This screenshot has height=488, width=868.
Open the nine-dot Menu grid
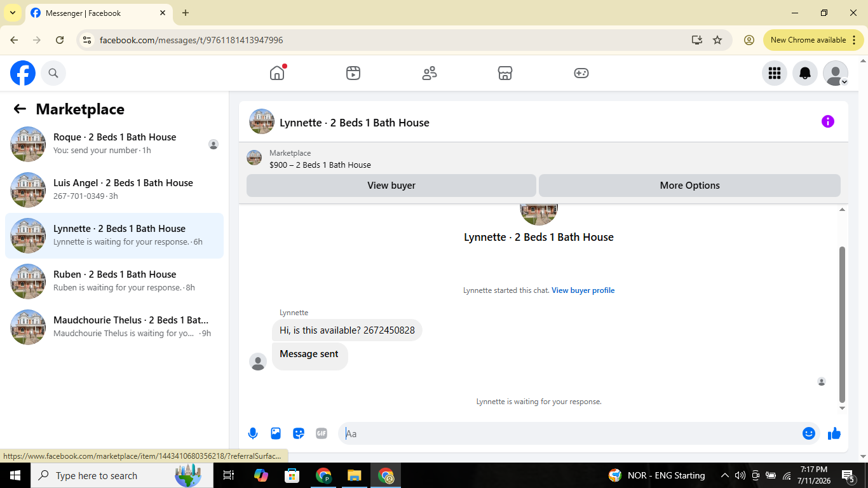coord(774,73)
